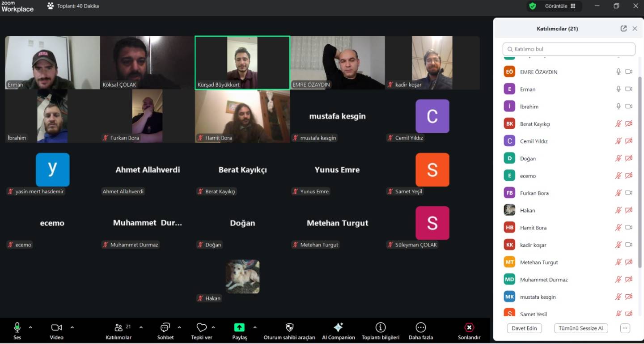Open the AI Companion sparkle icon

pos(338,327)
